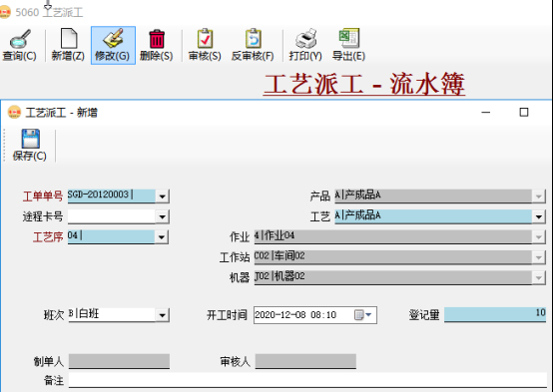553x392 pixels.
Task: Click the 5060 工艺派工 window title
Action: (x=49, y=12)
